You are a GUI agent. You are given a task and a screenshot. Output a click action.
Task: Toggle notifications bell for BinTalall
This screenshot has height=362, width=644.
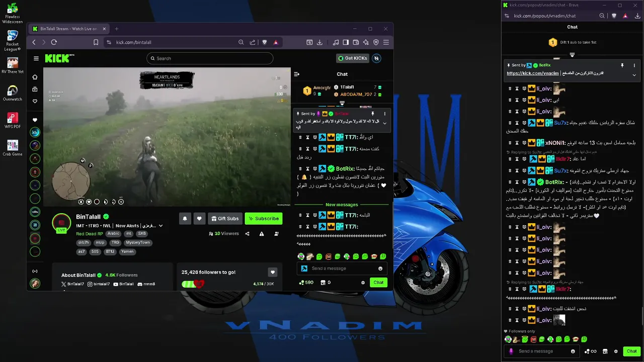(185, 219)
